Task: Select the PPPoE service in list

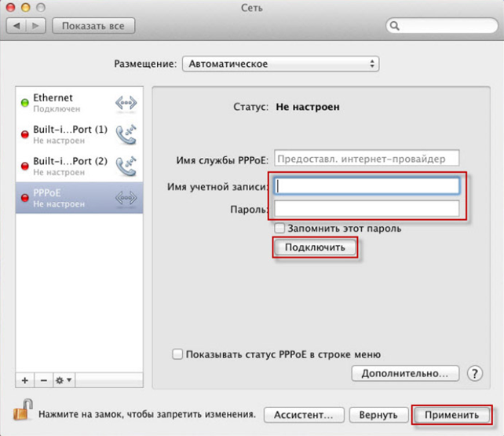Action: [79, 198]
